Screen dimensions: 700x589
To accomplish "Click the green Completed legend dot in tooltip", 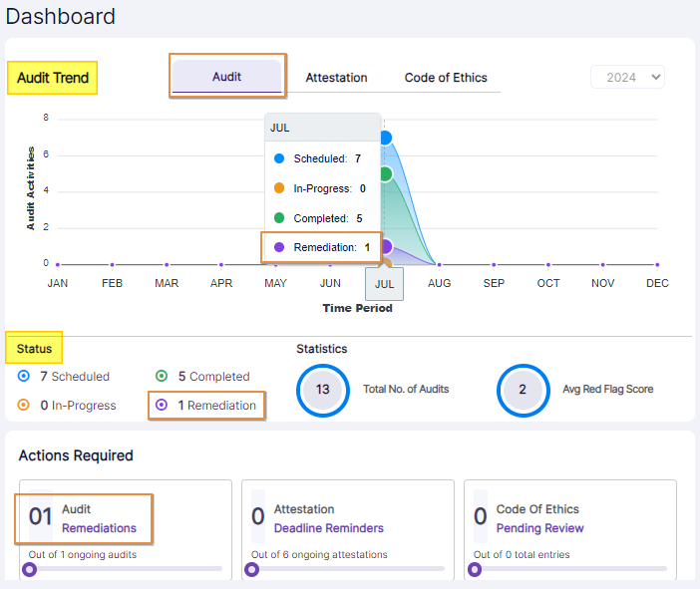I will tap(279, 217).
